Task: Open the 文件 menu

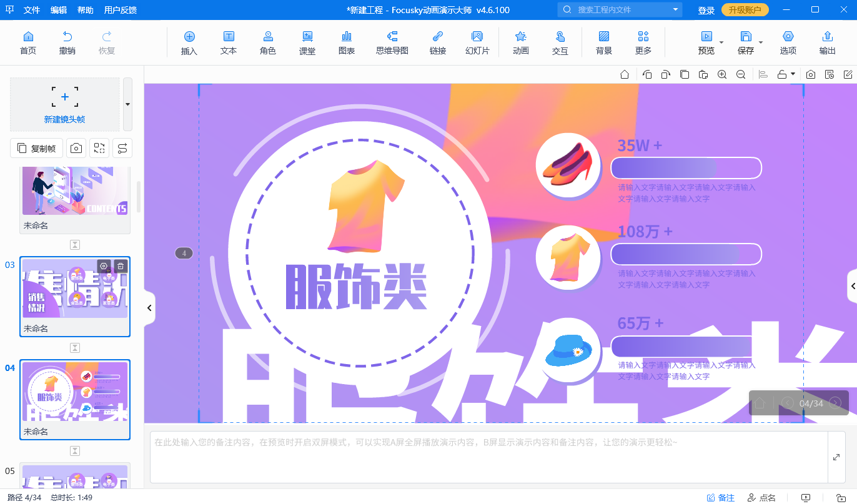Action: [x=31, y=10]
